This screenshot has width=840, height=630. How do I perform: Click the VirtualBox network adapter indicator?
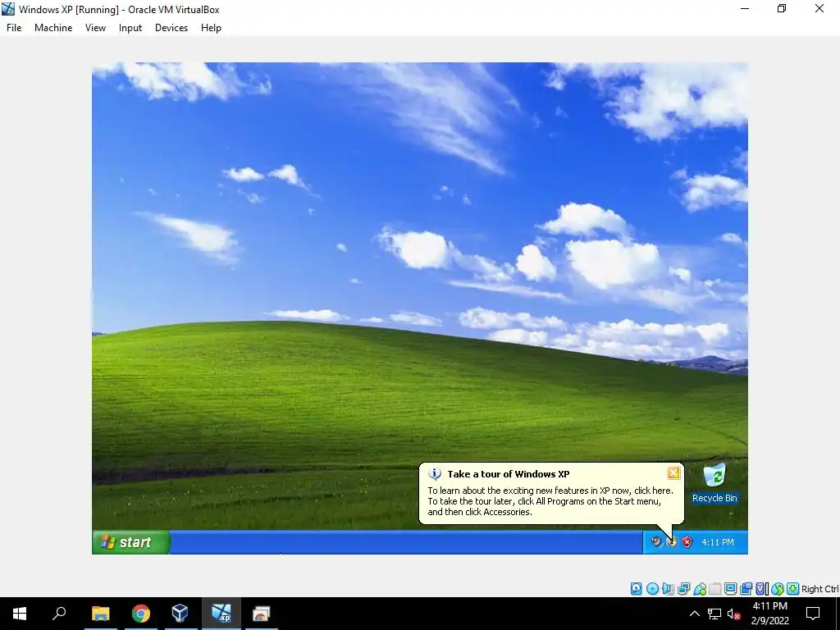(683, 589)
